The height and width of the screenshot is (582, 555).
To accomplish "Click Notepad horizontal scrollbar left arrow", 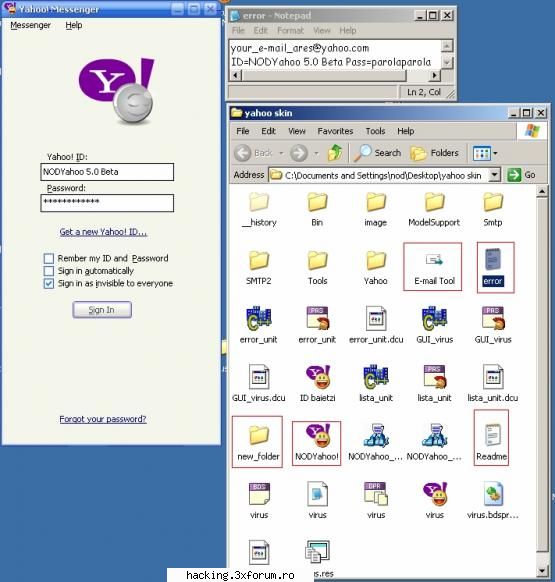I will pos(236,75).
